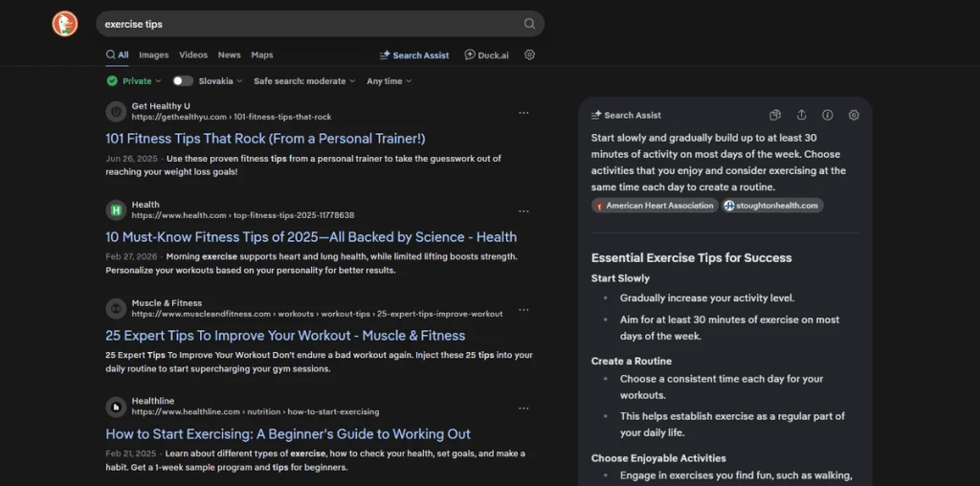Open more options for Muscle & Fitness result
This screenshot has height=486, width=980.
(523, 310)
